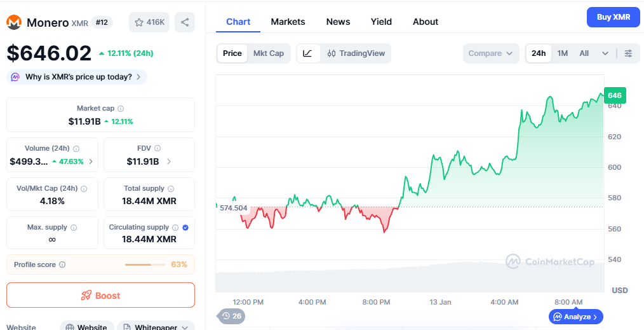This screenshot has height=330, width=644.
Task: Click the Buy XMR button
Action: tap(613, 17)
